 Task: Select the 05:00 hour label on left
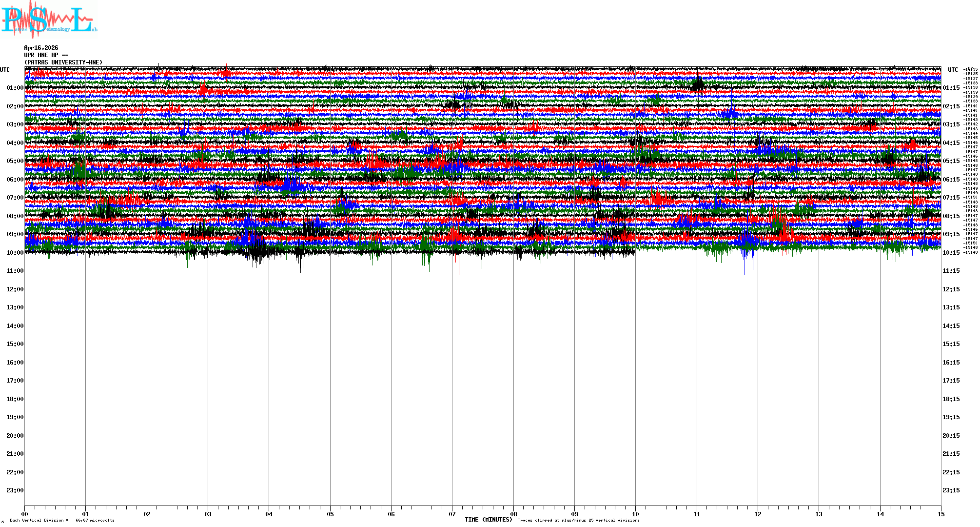click(15, 161)
